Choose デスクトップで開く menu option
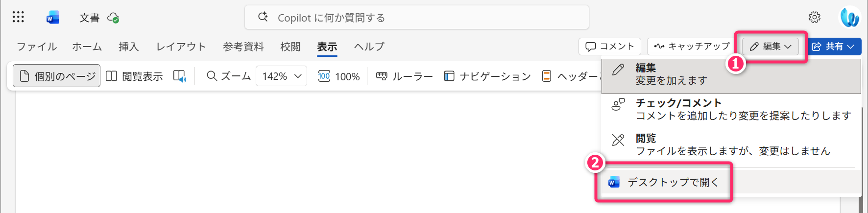 pos(672,183)
